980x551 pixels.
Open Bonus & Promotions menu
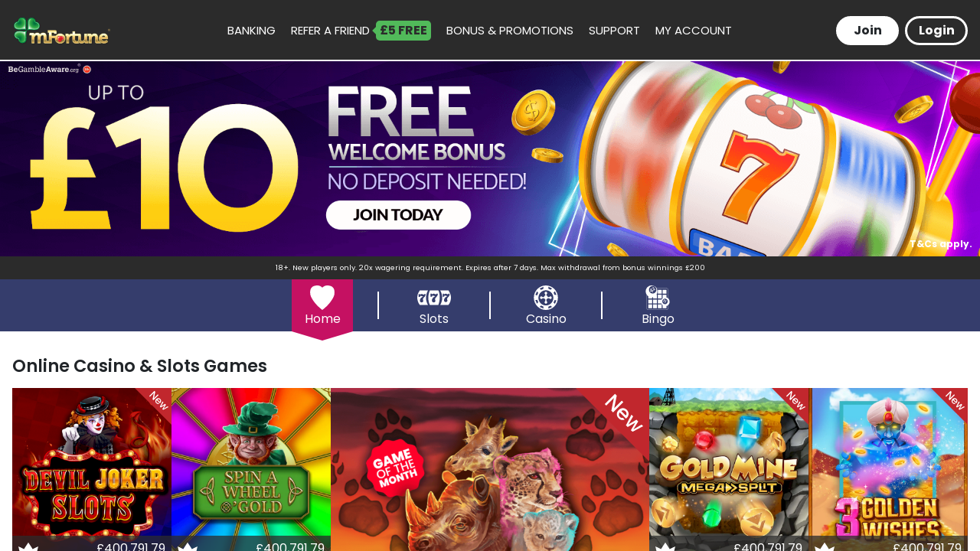point(510,31)
